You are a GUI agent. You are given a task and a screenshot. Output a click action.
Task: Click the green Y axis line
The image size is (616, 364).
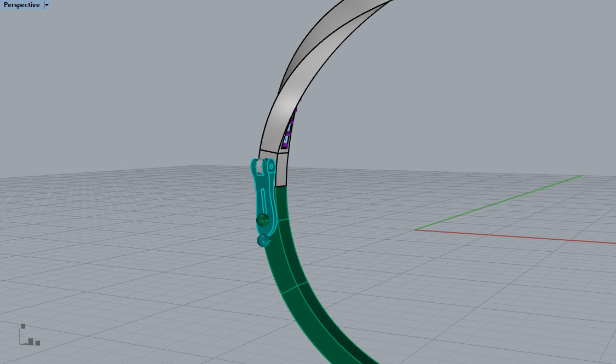498,203
